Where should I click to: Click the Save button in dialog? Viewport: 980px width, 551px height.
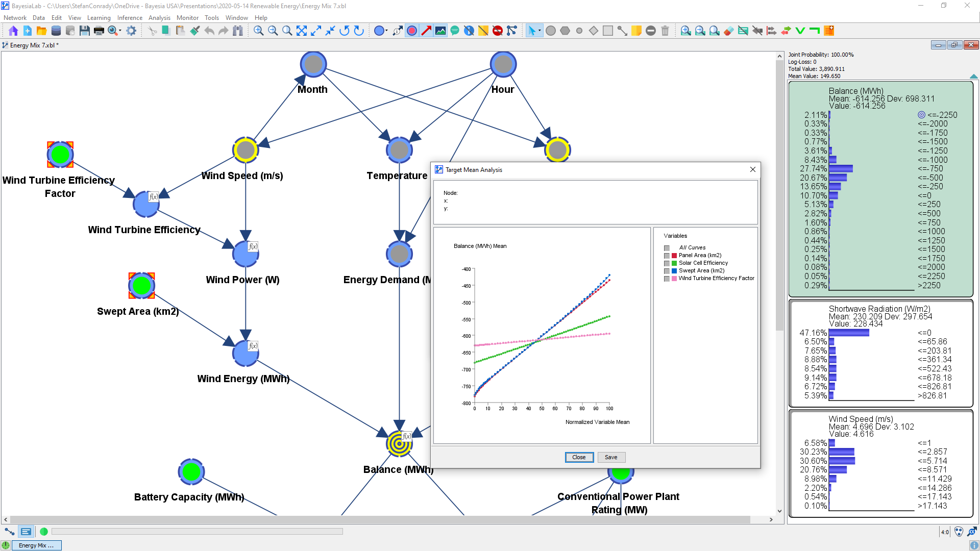(x=611, y=457)
